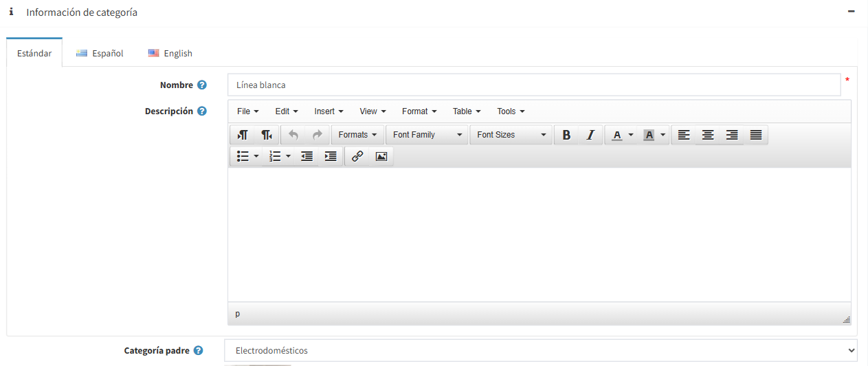The height and width of the screenshot is (366, 868).
Task: Click the Nombre input field
Action: coord(533,85)
